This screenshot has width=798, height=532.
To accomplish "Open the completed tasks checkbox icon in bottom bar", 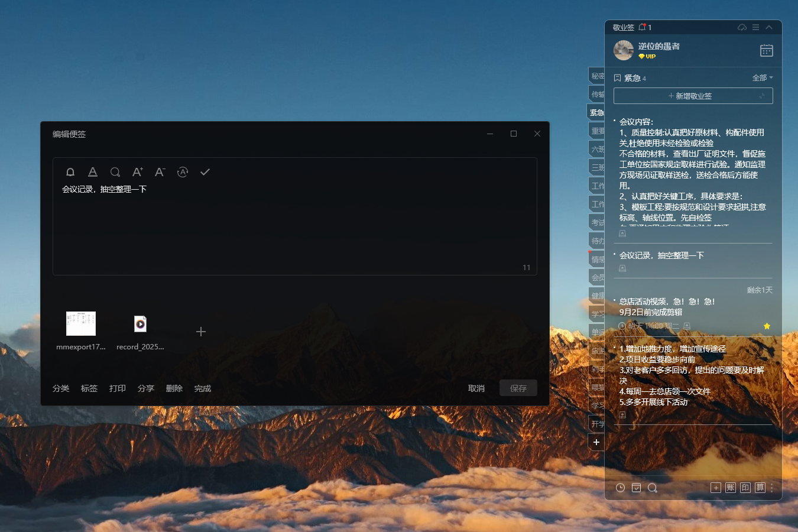I will coord(636,488).
